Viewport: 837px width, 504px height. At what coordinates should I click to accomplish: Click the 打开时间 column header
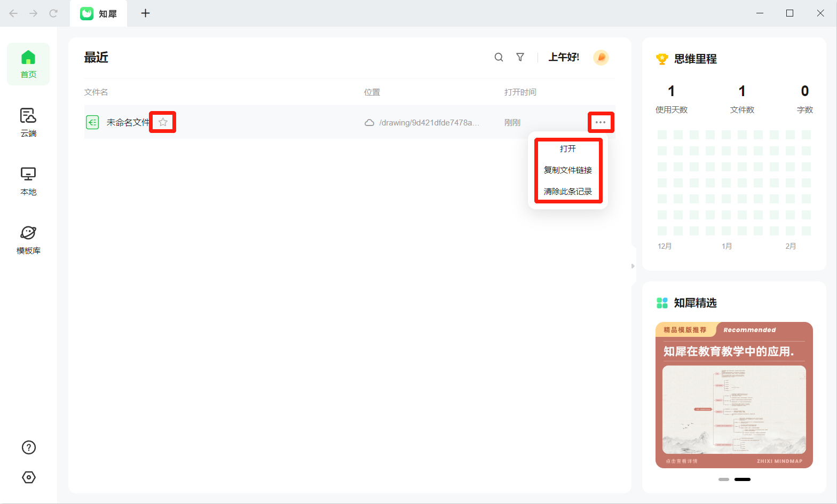[520, 92]
